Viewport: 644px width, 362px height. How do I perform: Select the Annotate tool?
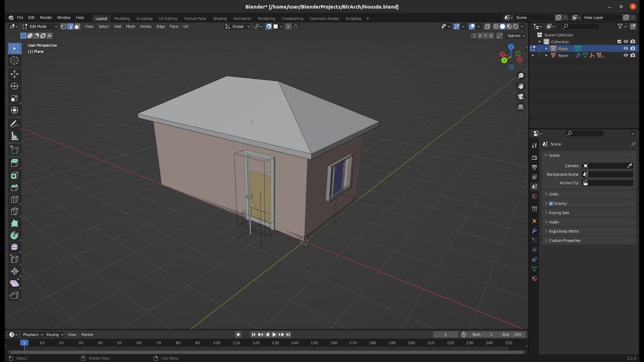(15, 124)
